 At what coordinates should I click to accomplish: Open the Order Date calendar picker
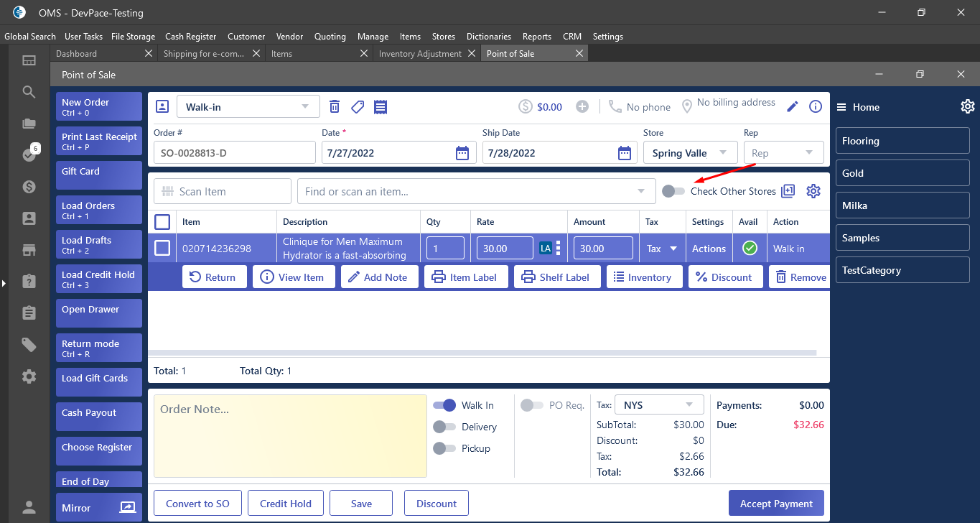(462, 153)
